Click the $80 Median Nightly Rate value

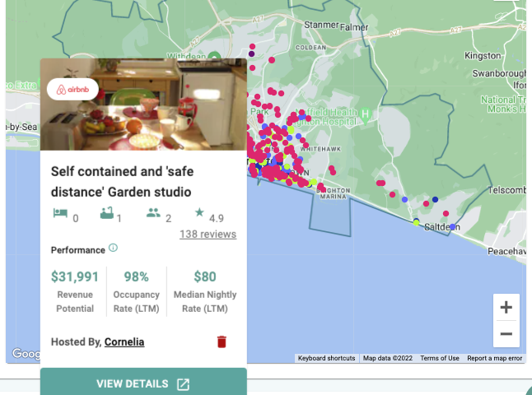[x=205, y=276]
